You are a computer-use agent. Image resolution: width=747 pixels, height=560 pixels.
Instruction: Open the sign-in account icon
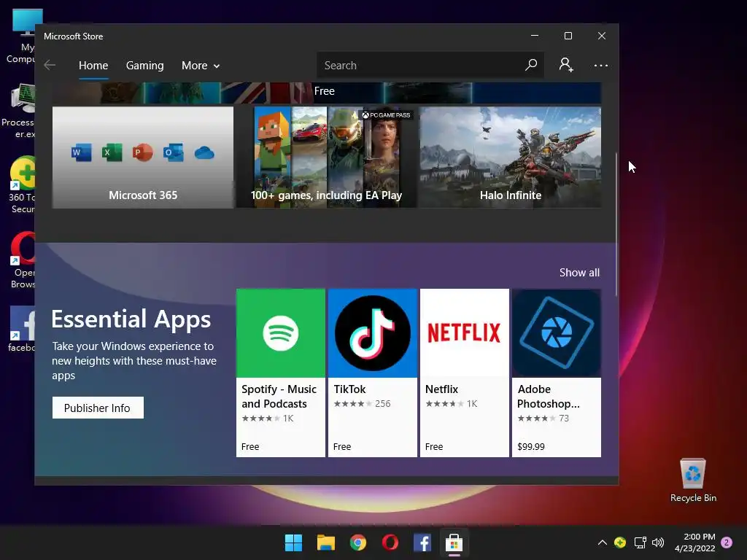[x=566, y=65]
